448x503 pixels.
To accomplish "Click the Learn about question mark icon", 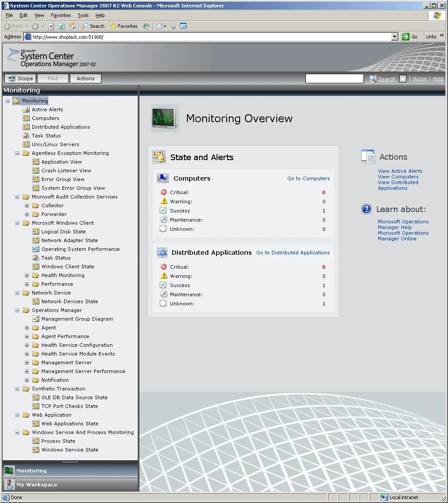I will pos(366,209).
